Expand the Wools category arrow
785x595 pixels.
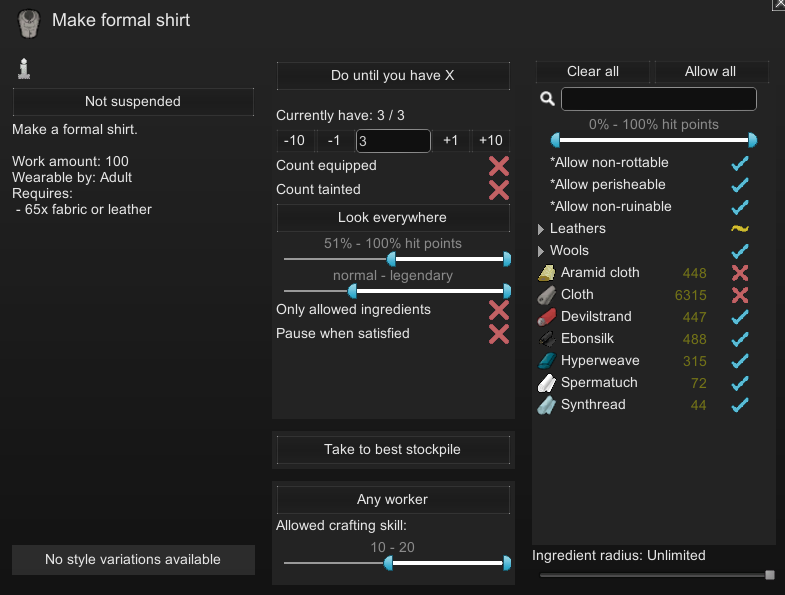point(541,251)
